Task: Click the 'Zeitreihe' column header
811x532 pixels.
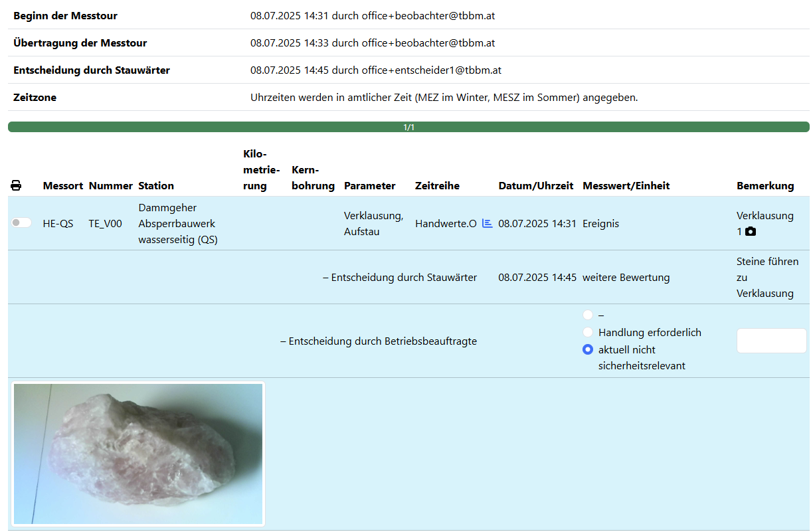Action: pos(437,186)
